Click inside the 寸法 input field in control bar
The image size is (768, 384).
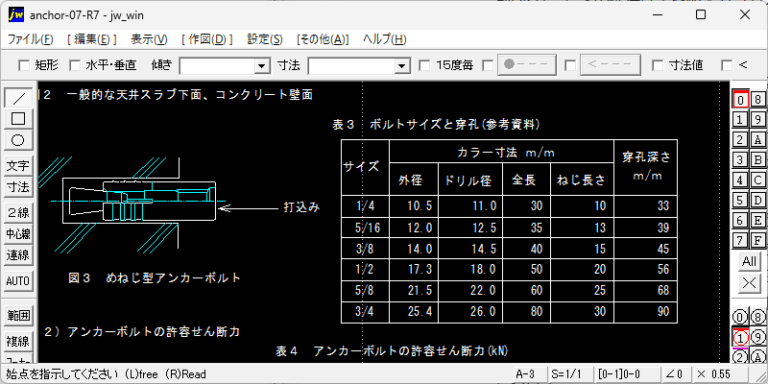coord(351,65)
